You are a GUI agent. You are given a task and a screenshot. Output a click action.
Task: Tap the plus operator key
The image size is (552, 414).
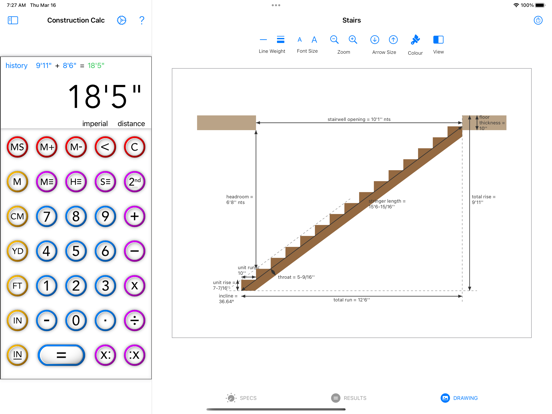coord(134,216)
